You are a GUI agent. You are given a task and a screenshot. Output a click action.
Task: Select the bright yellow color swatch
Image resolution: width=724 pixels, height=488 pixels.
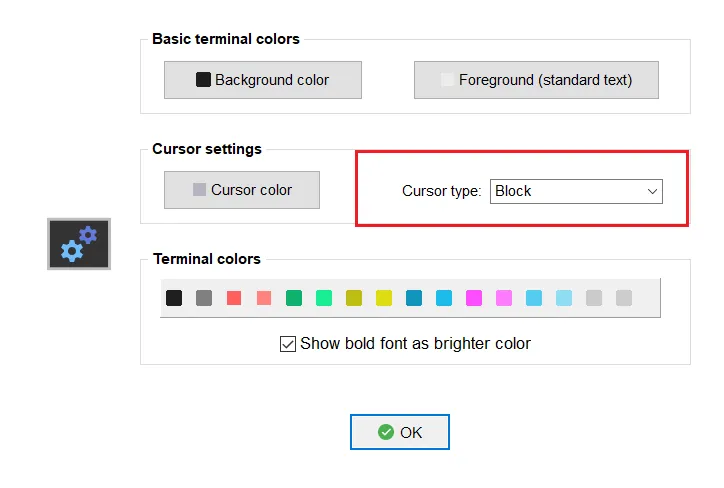coord(384,298)
